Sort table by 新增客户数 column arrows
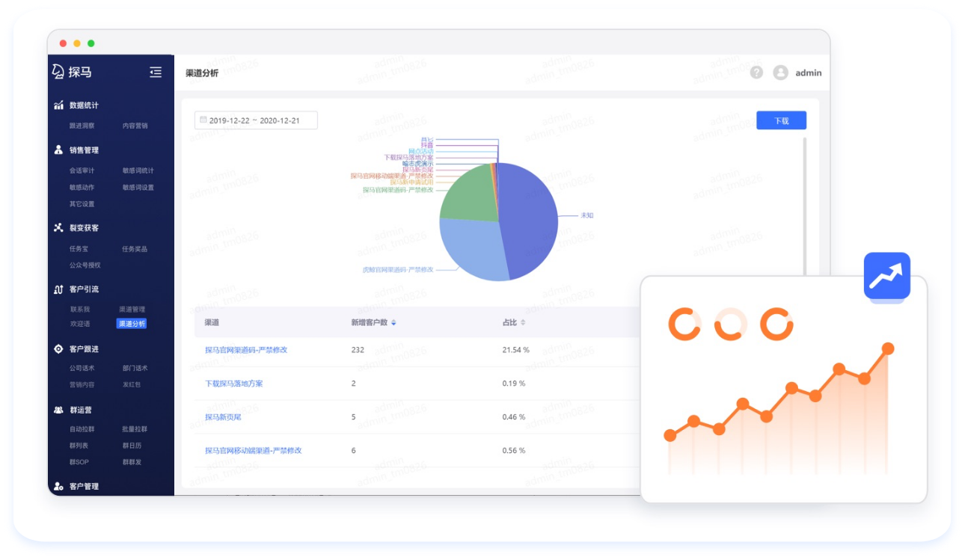Image resolution: width=965 pixels, height=560 pixels. [x=394, y=323]
